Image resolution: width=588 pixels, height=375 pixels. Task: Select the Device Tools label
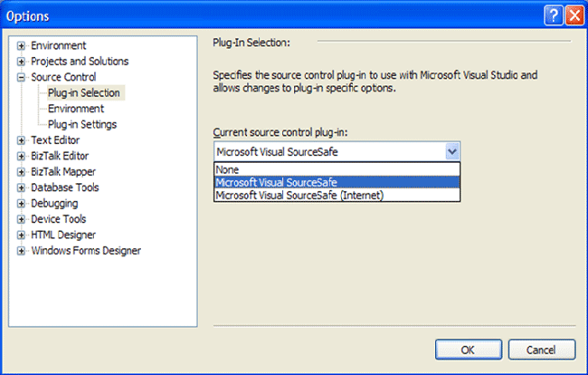[59, 219]
